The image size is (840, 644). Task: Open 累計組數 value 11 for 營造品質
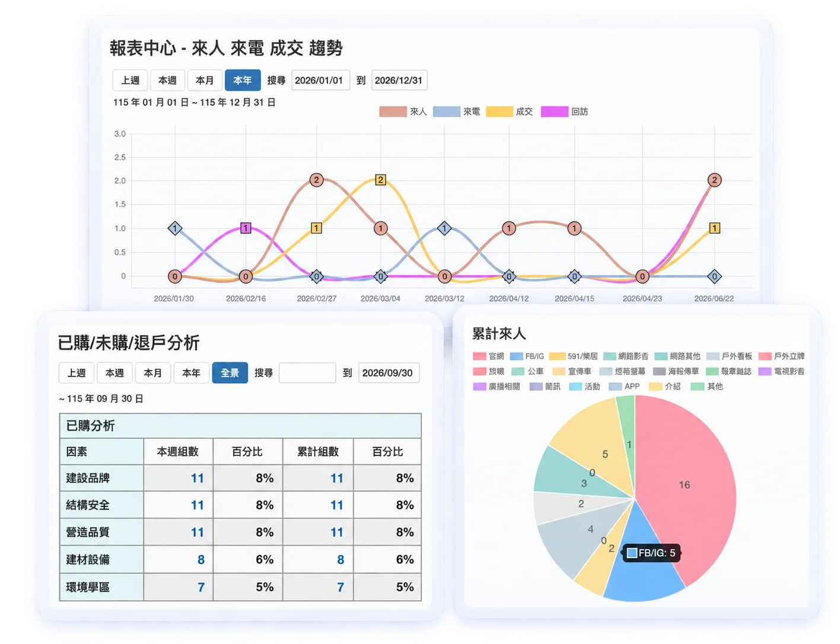[x=337, y=533]
